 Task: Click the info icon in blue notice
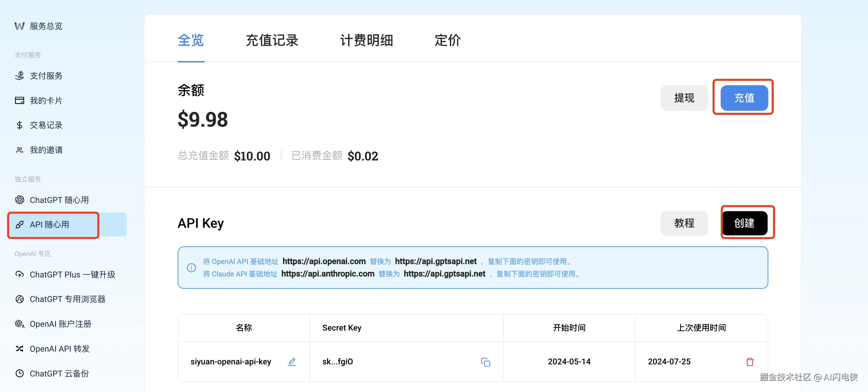tap(191, 268)
